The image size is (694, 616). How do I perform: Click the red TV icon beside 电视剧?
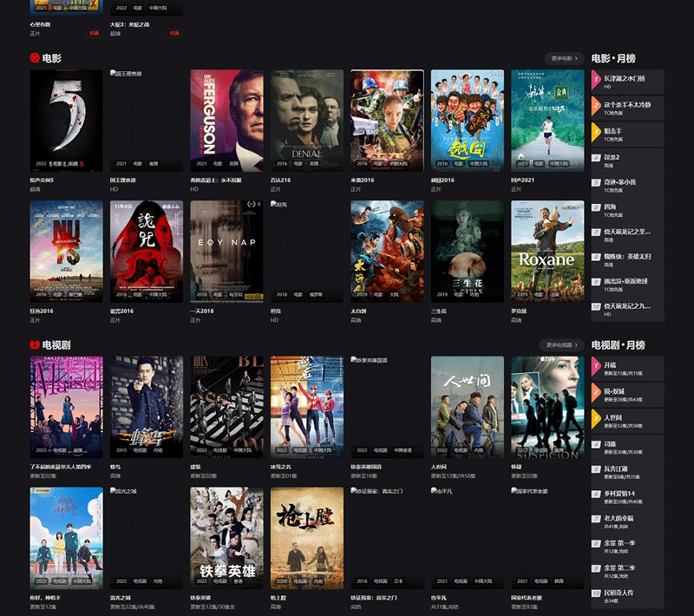35,344
